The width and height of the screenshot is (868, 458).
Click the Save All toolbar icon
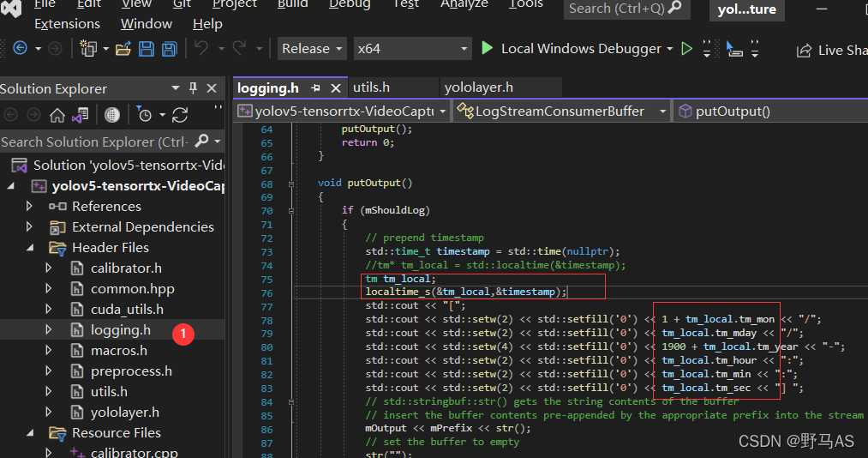170,49
